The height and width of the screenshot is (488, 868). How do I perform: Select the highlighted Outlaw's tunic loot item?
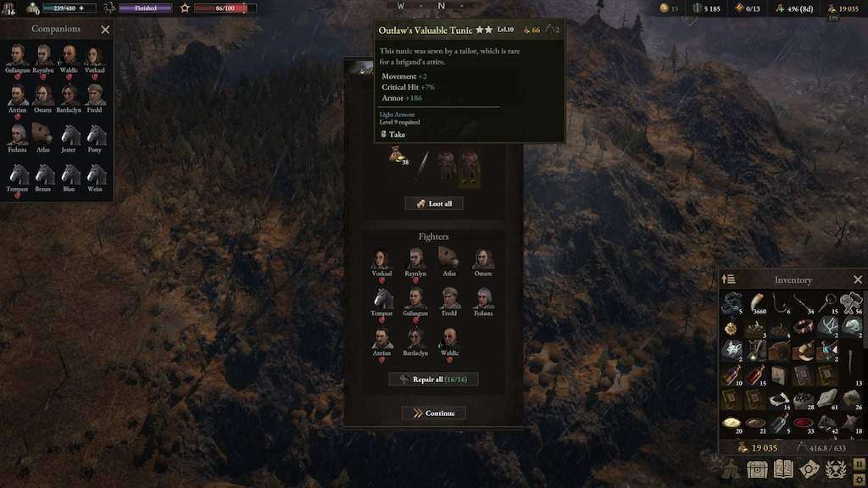click(470, 168)
